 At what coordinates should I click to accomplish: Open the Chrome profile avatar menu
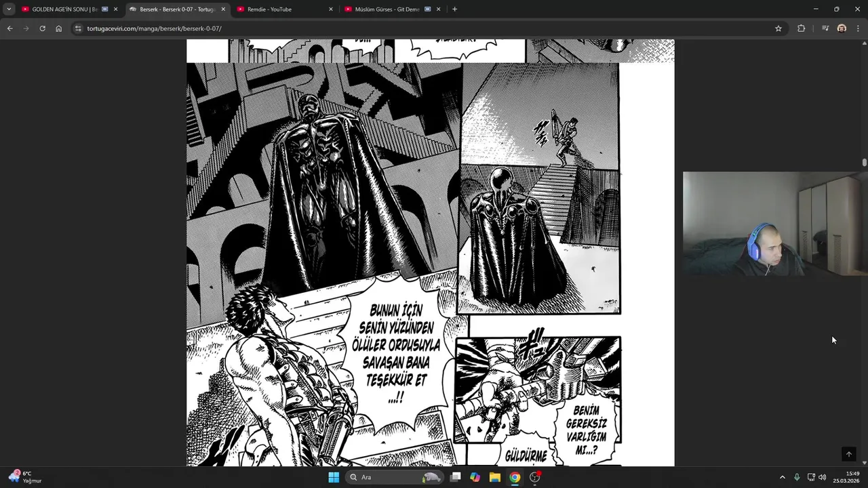pos(842,28)
